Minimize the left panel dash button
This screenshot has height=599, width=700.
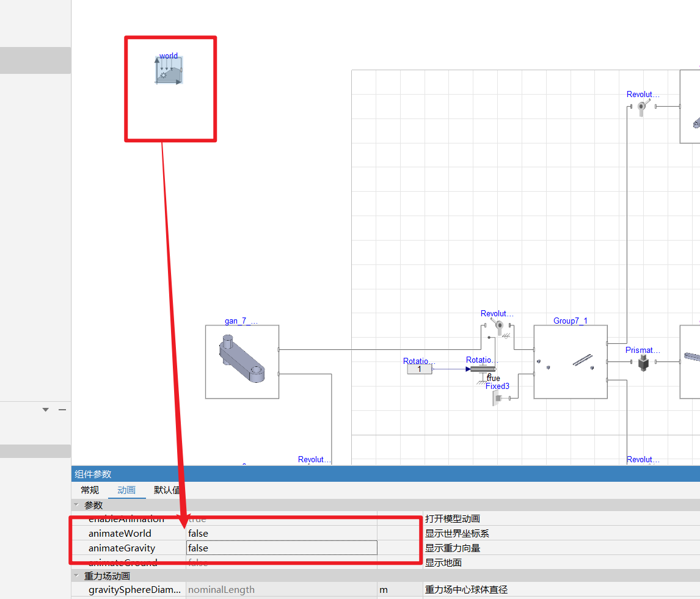[x=62, y=409]
